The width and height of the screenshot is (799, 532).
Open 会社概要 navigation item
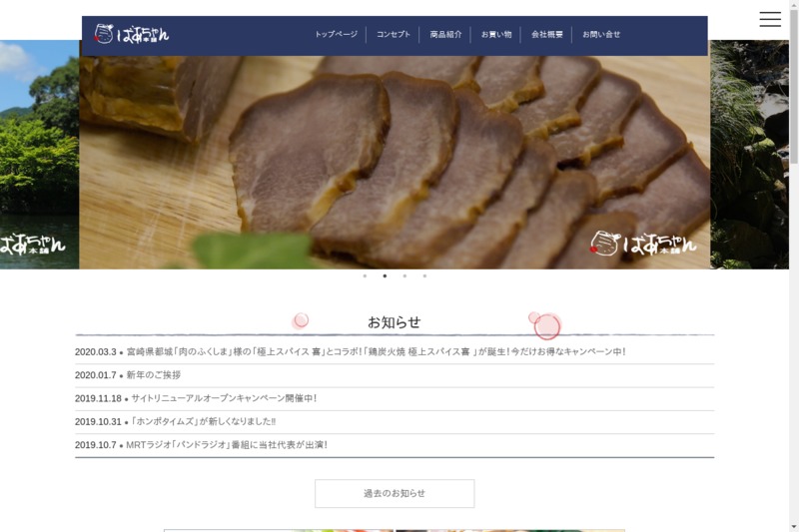[546, 34]
